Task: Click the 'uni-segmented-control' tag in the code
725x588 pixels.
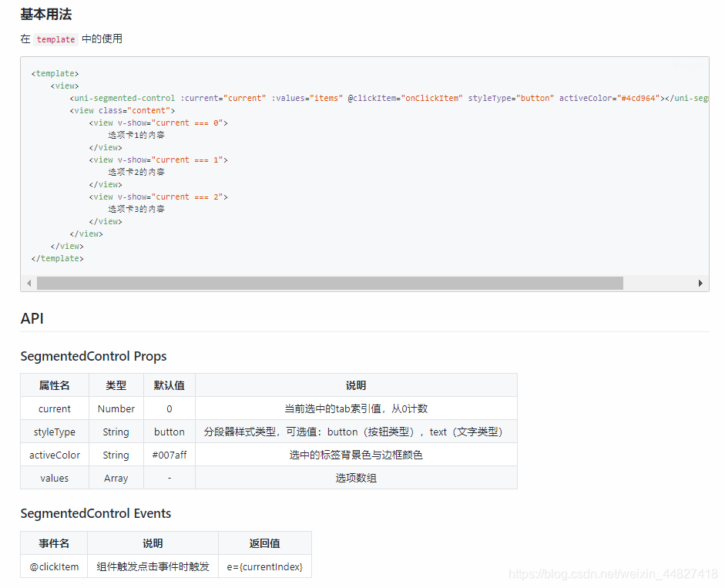Action: coord(125,98)
